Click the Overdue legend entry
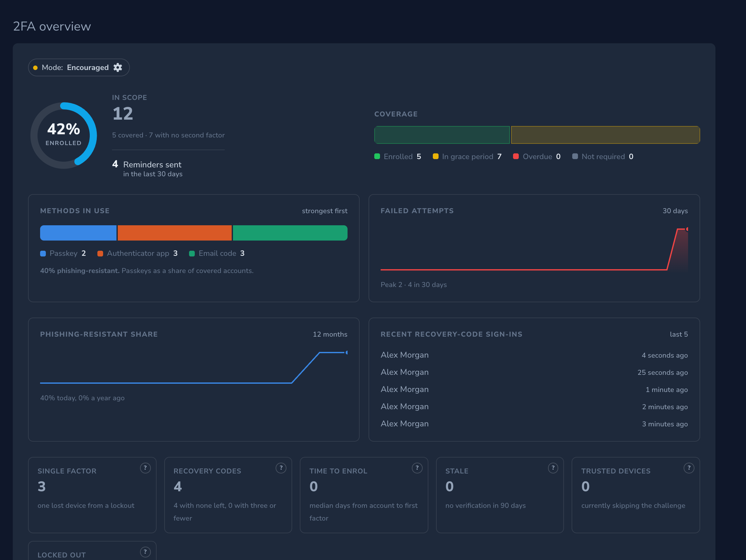 537,157
